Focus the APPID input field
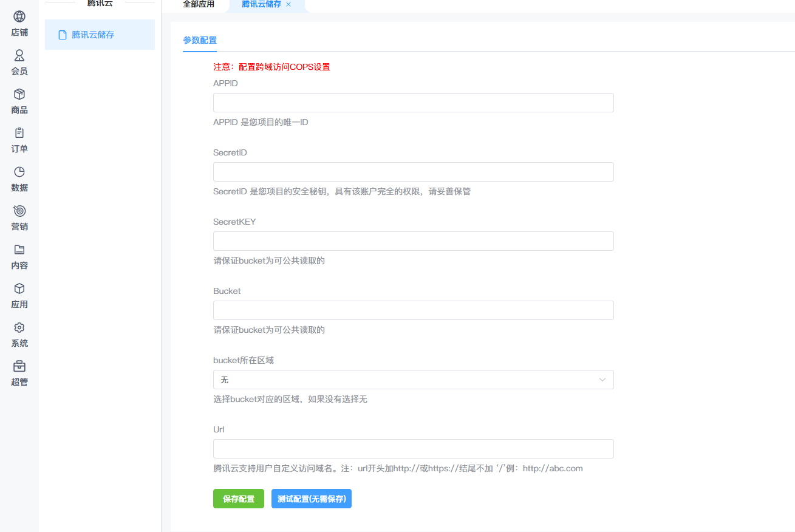 413,103
